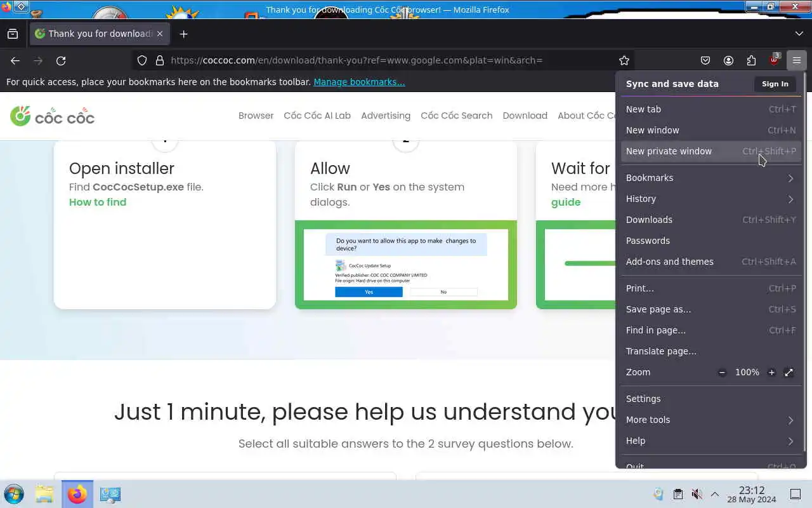Choose Find in page…

point(710,330)
